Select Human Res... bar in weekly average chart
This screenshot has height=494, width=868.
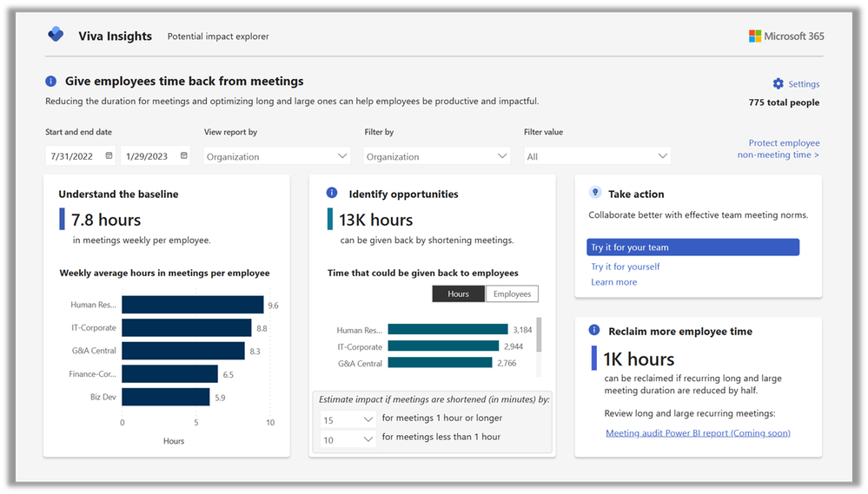point(193,305)
